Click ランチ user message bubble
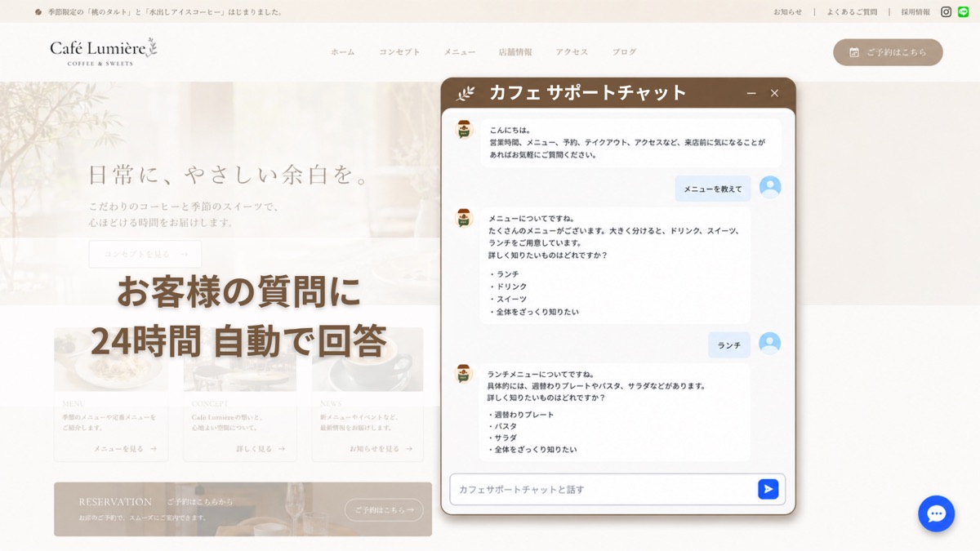The width and height of the screenshot is (980, 551). pos(729,345)
